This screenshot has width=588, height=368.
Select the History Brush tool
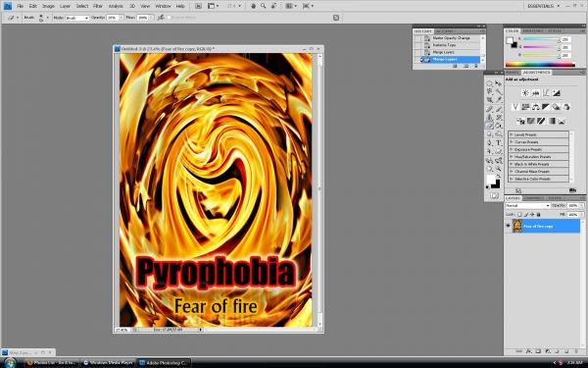click(x=499, y=118)
